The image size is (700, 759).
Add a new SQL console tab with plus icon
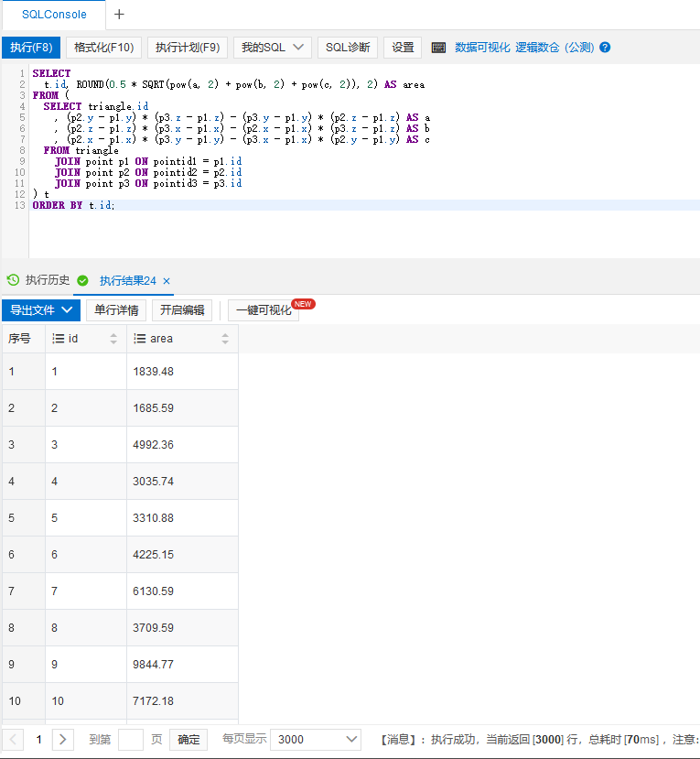tap(119, 15)
